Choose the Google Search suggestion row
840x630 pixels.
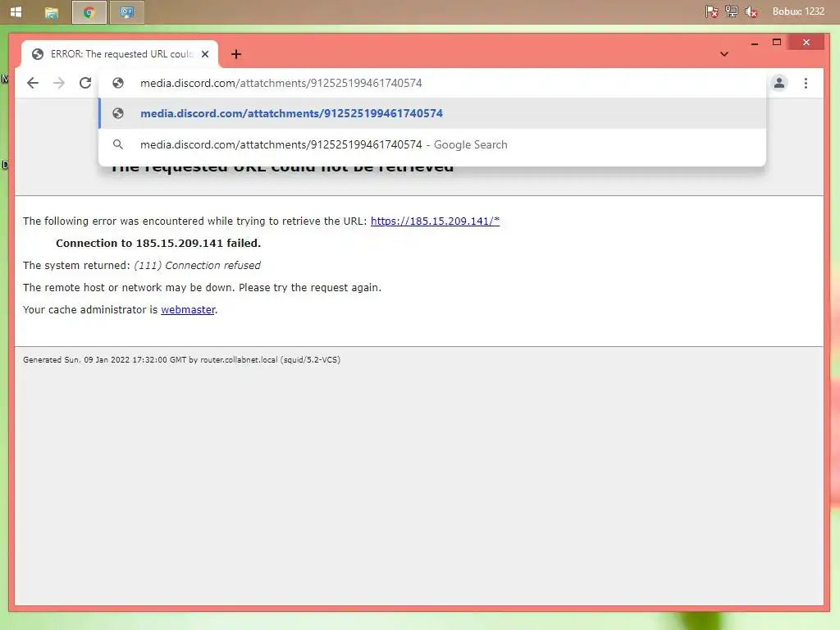pos(432,144)
